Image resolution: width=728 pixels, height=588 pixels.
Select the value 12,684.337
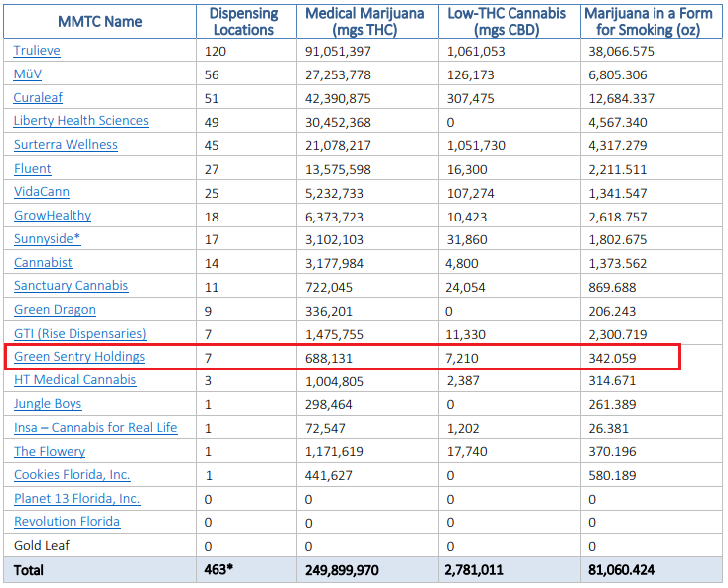point(621,98)
